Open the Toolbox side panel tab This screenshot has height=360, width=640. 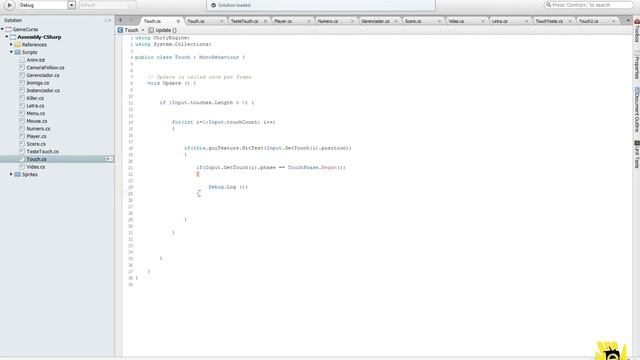[x=637, y=31]
